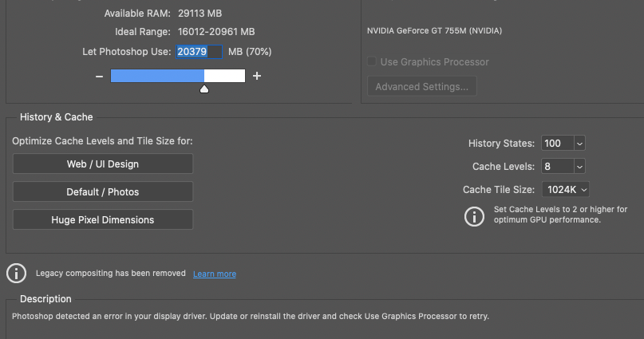Image resolution: width=644 pixels, height=339 pixels.
Task: Expand the Cache Levels dropdown arrow
Action: click(579, 167)
